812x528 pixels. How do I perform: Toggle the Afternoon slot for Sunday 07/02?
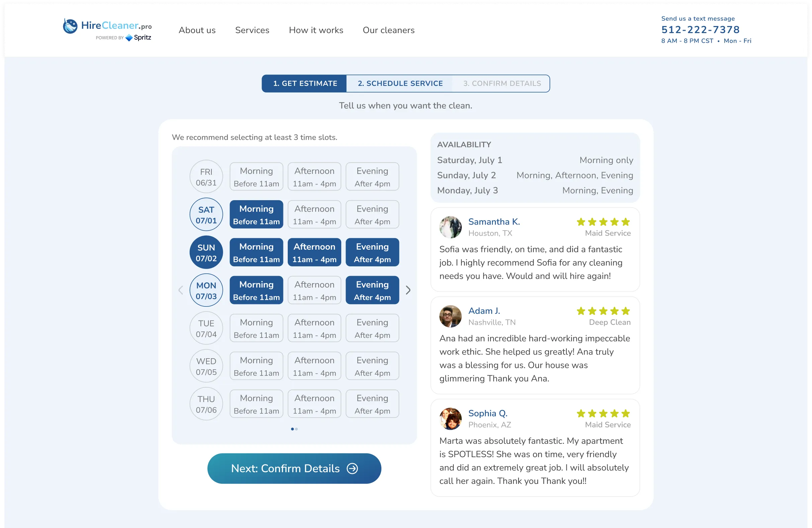tap(314, 252)
